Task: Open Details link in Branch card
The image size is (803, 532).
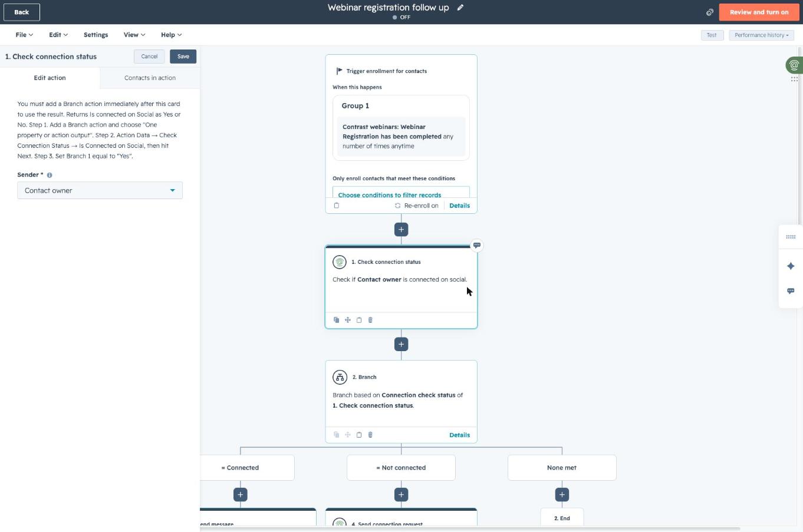Action: [x=459, y=435]
